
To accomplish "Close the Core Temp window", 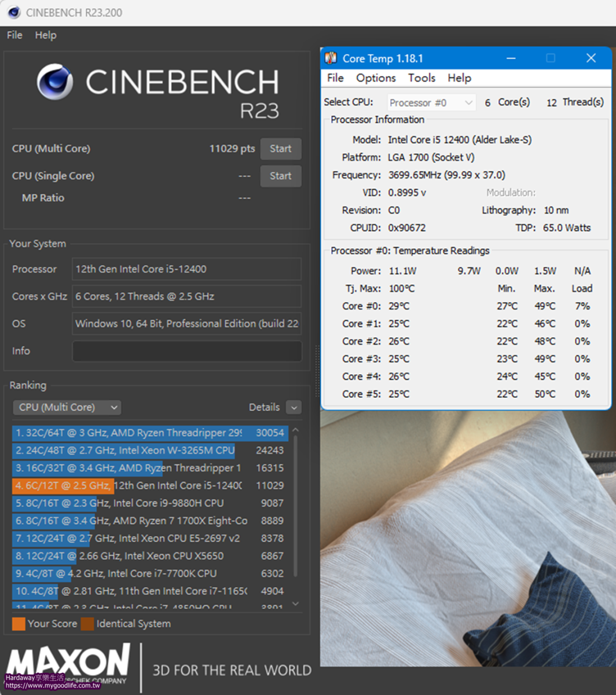I will pyautogui.click(x=591, y=58).
